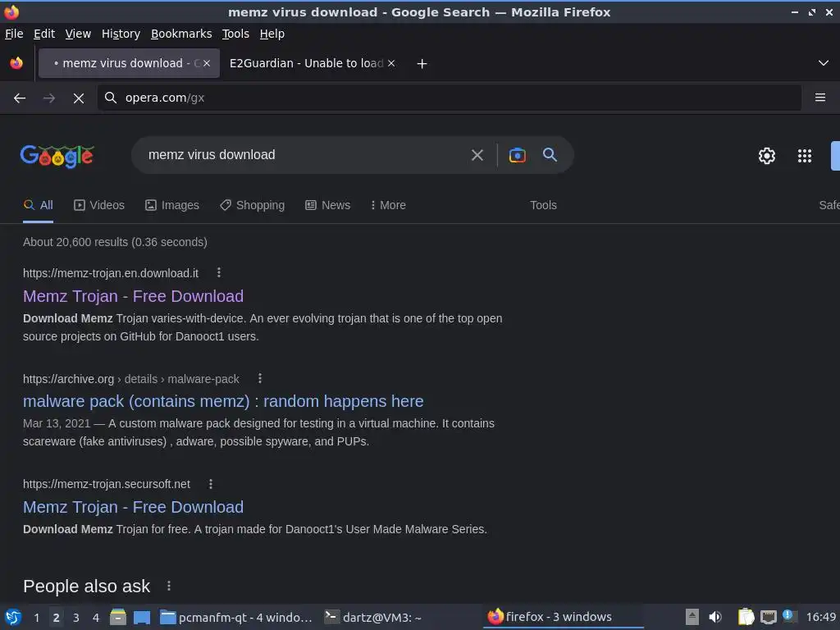Show desktop using the blue taskbar icon
The height and width of the screenshot is (630, 840).
coord(142,617)
